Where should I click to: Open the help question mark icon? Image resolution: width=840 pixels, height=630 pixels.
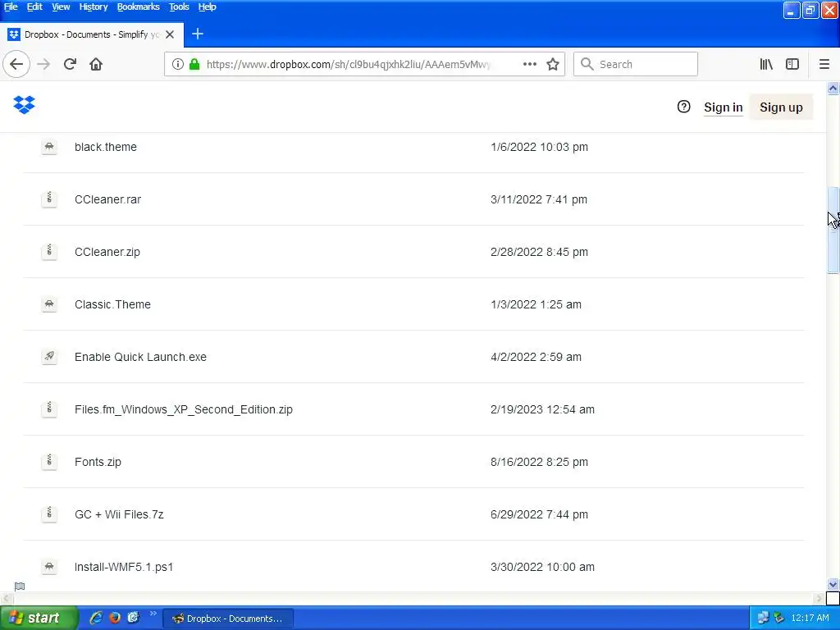tap(683, 107)
